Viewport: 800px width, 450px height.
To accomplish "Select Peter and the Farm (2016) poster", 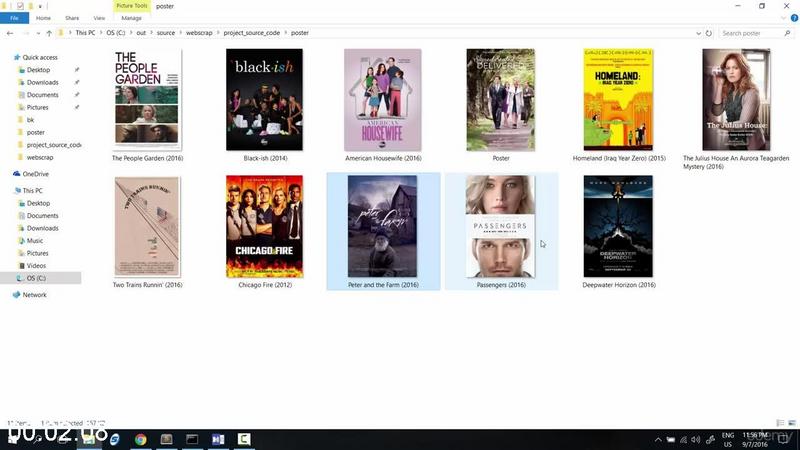I will [382, 227].
